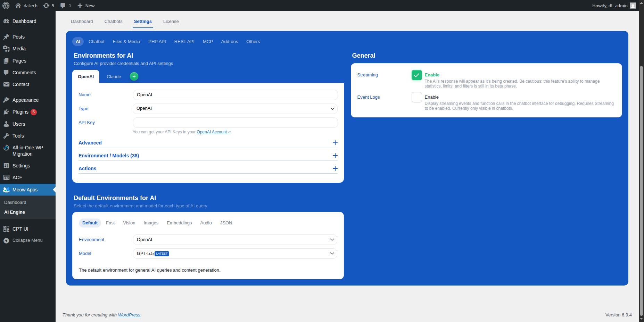
Task: Click the Comments icon in sidebar
Action: [x=6, y=73]
